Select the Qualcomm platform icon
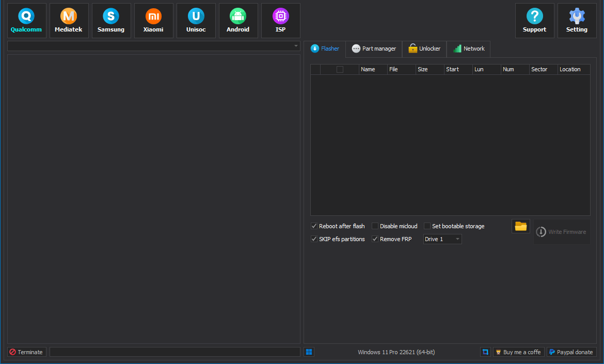The image size is (604, 364). coord(26,20)
